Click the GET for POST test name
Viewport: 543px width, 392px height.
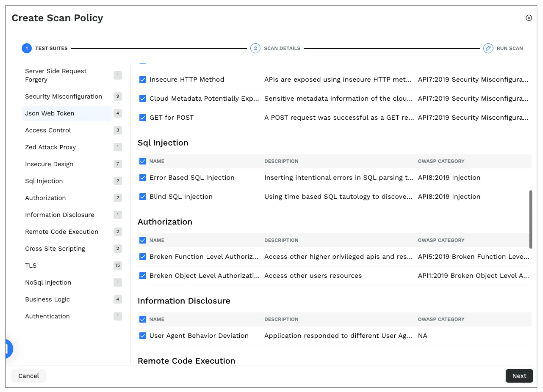[x=172, y=117]
